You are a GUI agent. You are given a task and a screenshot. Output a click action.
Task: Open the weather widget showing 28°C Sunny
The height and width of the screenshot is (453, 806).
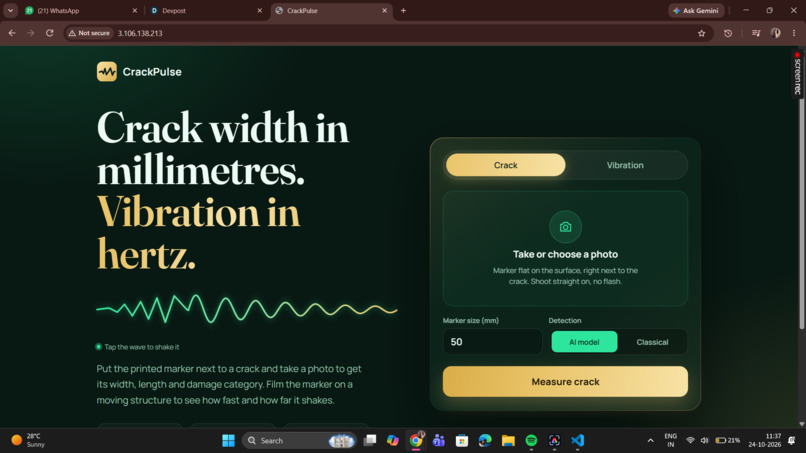(x=28, y=441)
